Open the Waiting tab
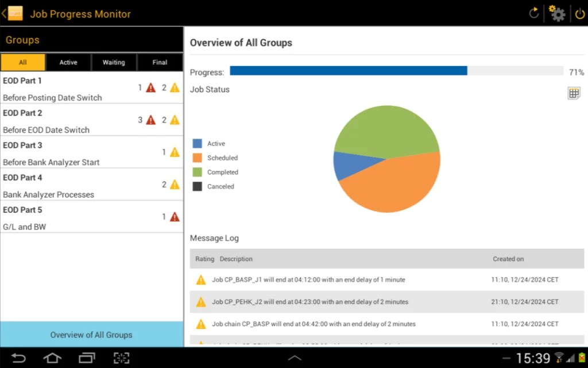 (x=114, y=62)
